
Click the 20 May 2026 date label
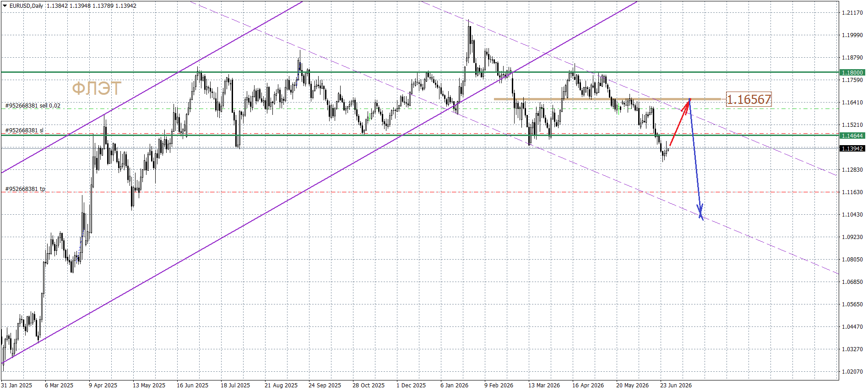(632, 386)
